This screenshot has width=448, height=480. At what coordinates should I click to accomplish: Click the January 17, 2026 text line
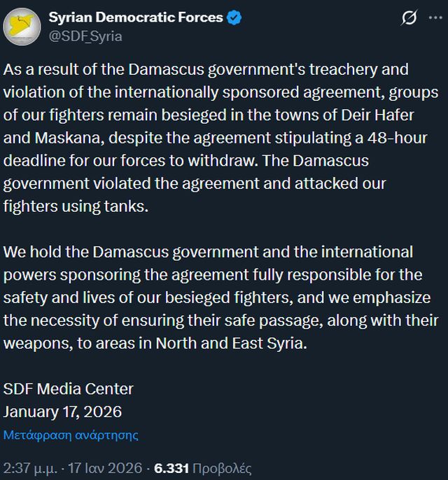[63, 411]
